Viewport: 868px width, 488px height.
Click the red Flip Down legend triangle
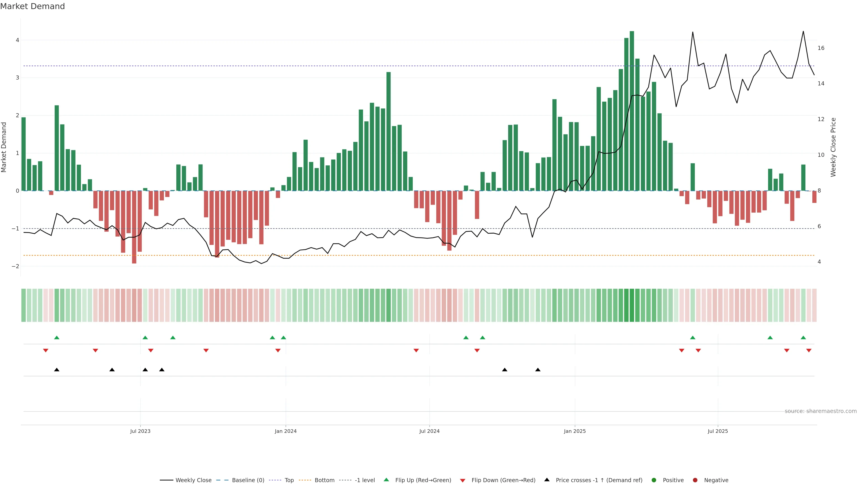(463, 480)
